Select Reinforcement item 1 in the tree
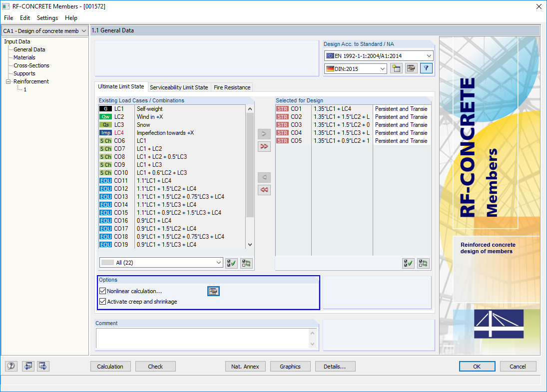Viewport: 547px width, 392px height. point(25,89)
